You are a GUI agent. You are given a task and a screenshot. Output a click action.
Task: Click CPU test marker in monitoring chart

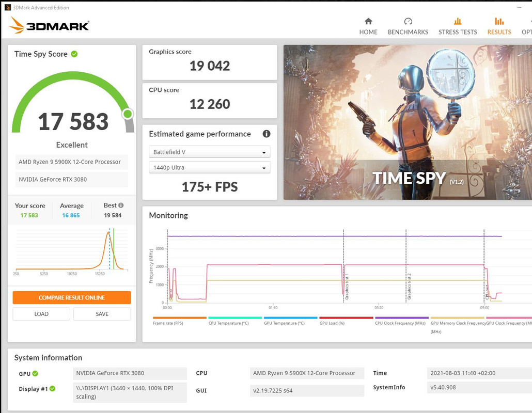tap(487, 292)
